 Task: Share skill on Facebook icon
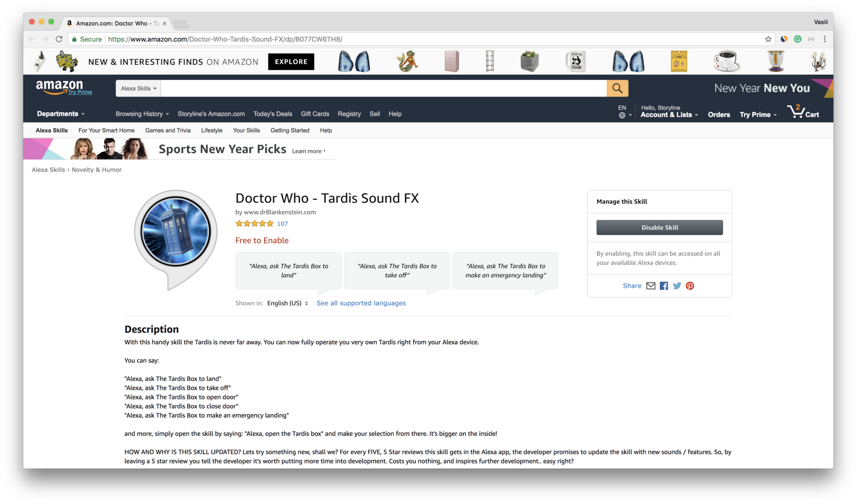(664, 286)
